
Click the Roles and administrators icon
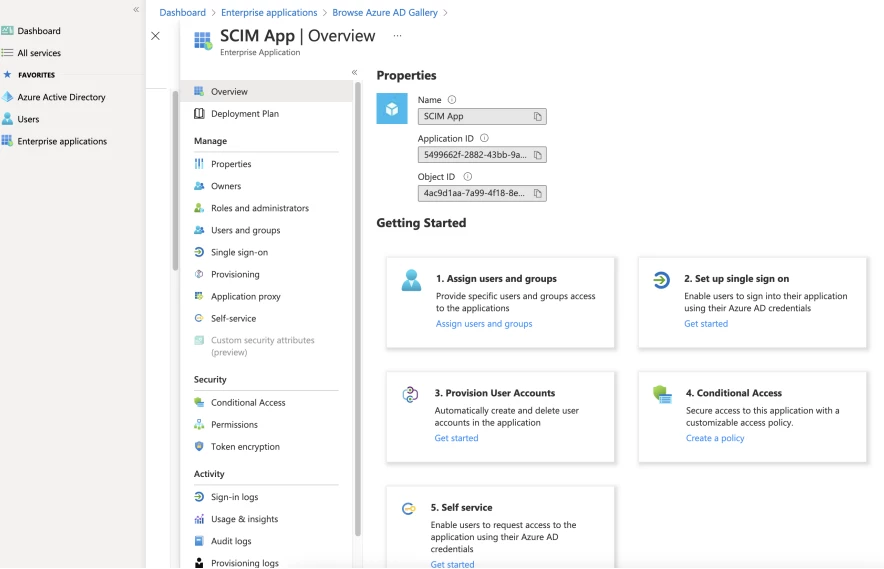pyautogui.click(x=199, y=208)
